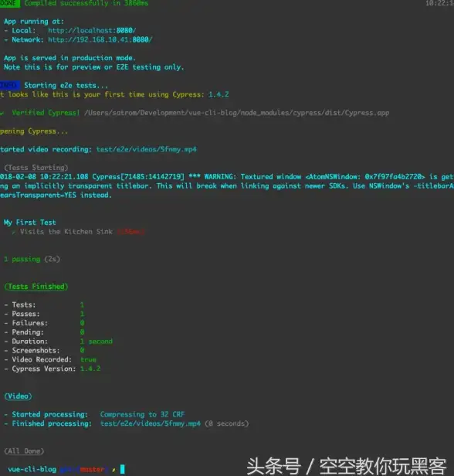Open the Network http://192.168.10.41:8080/ URL
The image size is (454, 476).
point(100,39)
